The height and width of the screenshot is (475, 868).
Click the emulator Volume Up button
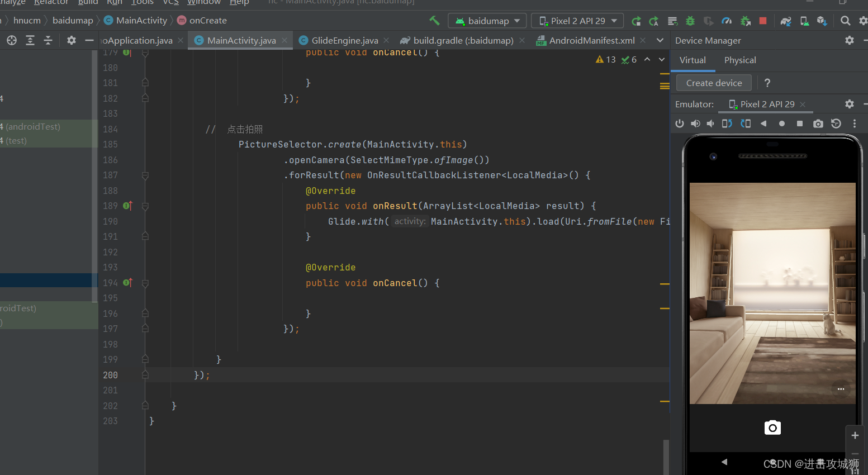click(695, 123)
